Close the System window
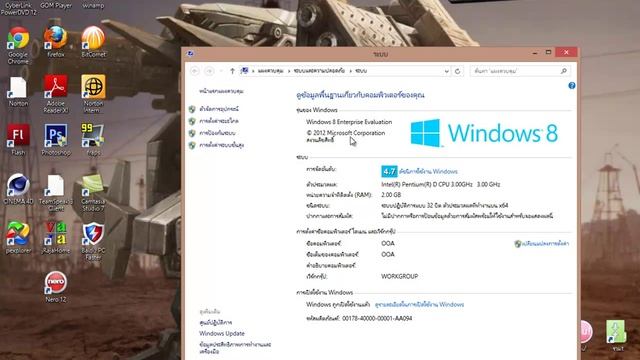This screenshot has height=360, width=640. 567,52
